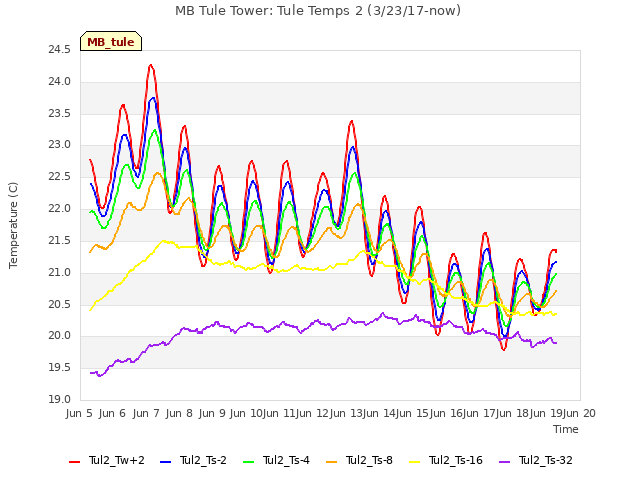Click the Jun 9 x-axis tick label

click(212, 413)
